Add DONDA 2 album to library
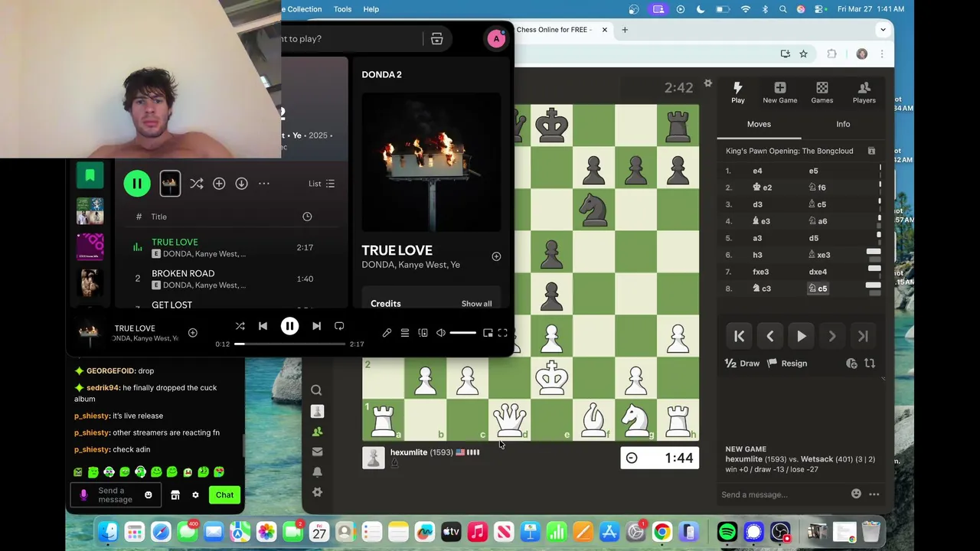The image size is (980, 551). point(219,184)
